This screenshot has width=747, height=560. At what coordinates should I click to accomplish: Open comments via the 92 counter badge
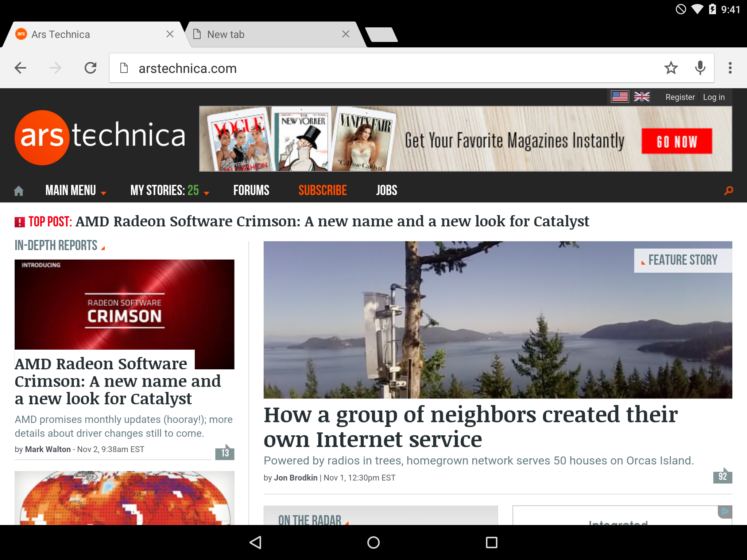coord(723,476)
